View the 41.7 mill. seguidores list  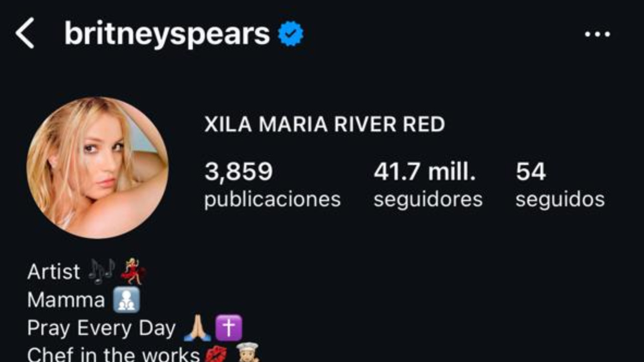(428, 185)
